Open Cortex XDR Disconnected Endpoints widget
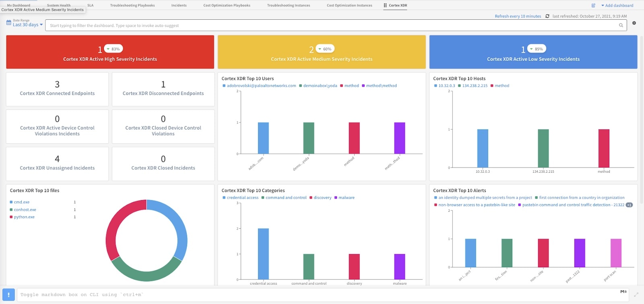This screenshot has height=304, width=644. tap(163, 89)
